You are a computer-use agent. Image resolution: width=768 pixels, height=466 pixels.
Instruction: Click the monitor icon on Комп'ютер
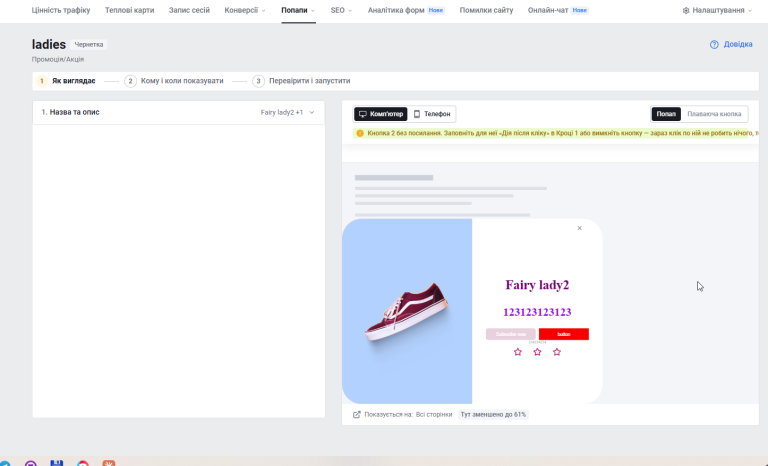tap(362, 114)
